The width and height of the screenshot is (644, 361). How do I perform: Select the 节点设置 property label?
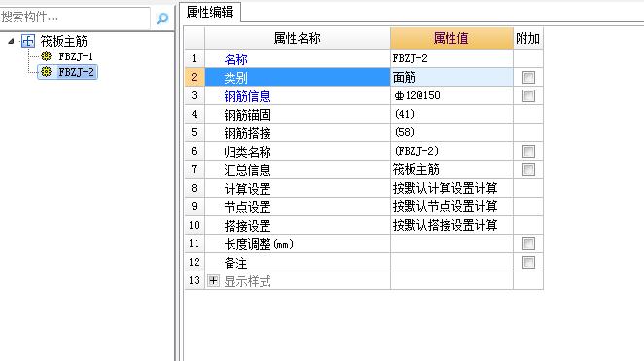tap(247, 207)
